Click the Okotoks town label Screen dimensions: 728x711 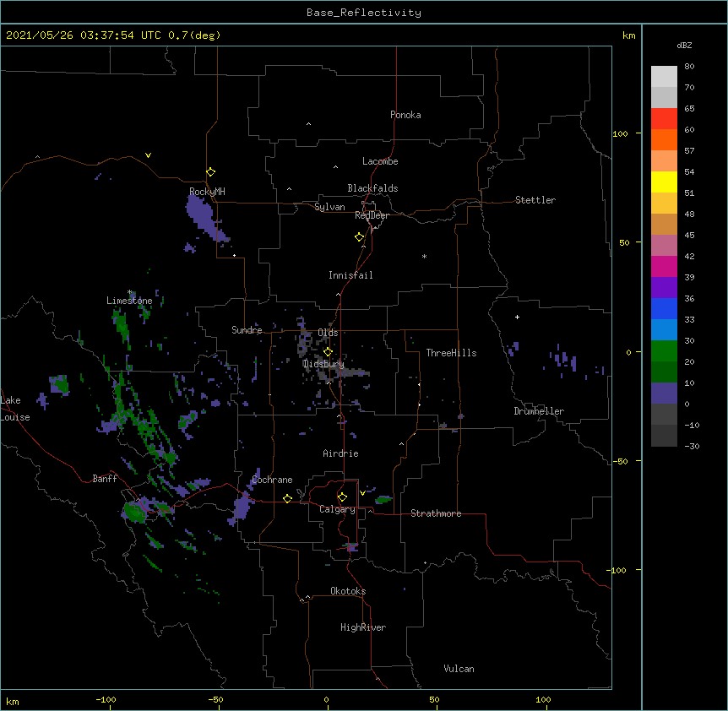click(x=348, y=591)
